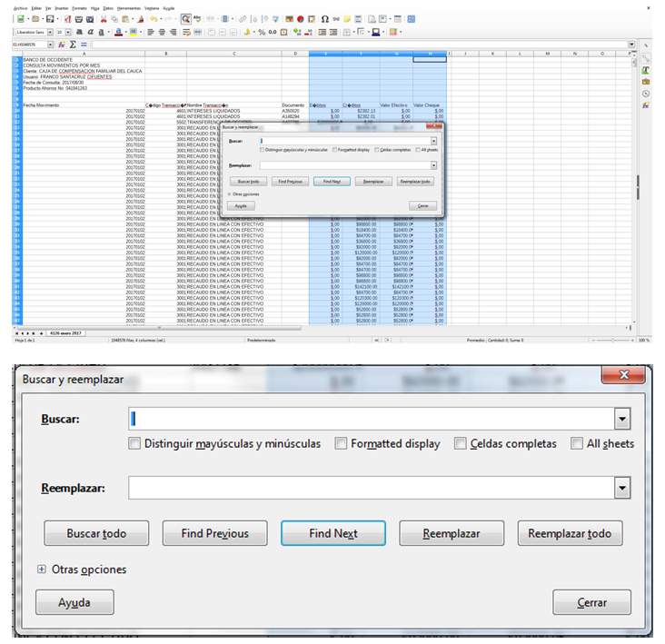Open the Archivo menu

[x=20, y=7]
